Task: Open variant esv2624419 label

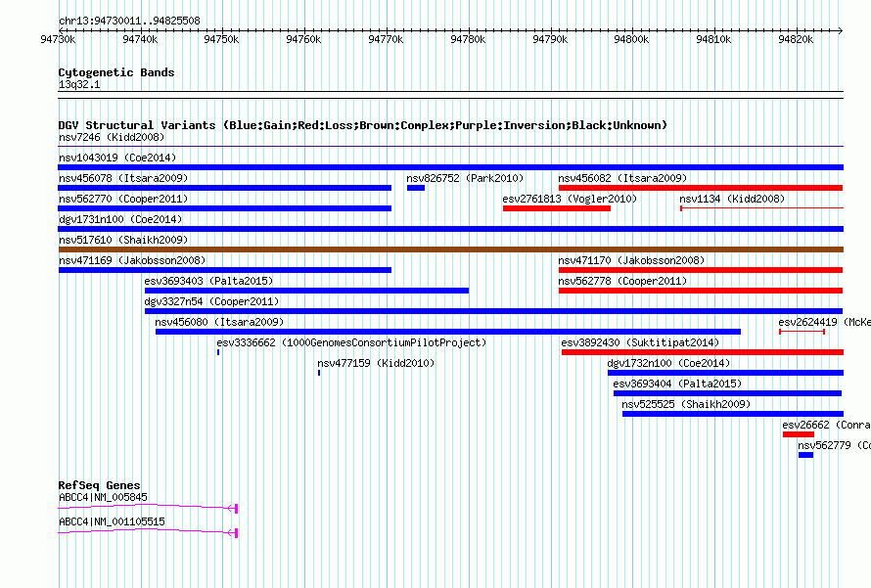Action: (x=824, y=322)
